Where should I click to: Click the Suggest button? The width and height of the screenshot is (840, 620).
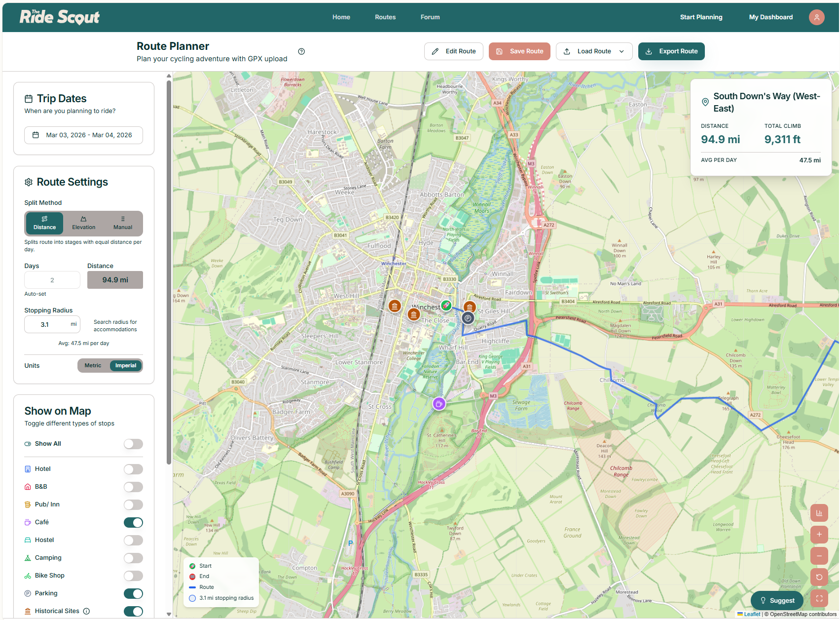pos(777,600)
